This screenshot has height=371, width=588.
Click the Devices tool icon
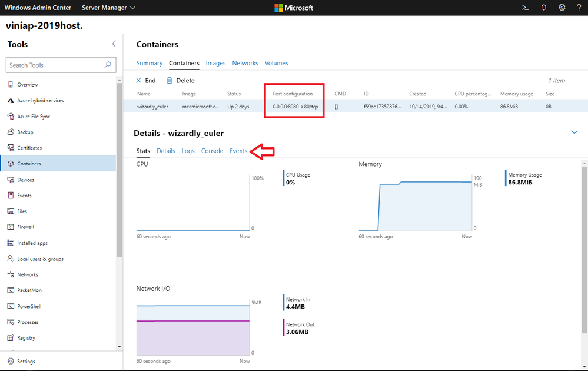[11, 180]
